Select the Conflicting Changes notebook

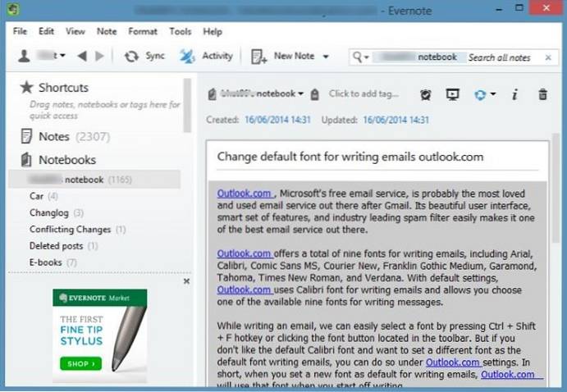(x=71, y=230)
